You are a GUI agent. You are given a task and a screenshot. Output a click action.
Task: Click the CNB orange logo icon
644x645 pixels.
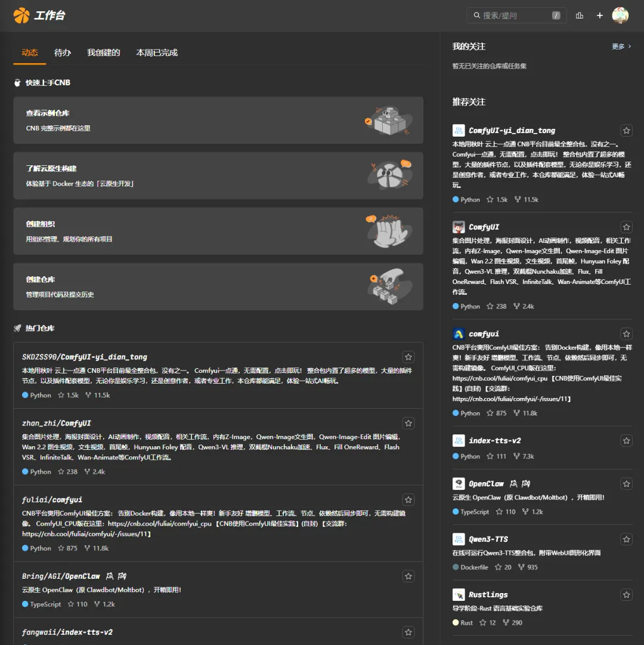coord(21,16)
